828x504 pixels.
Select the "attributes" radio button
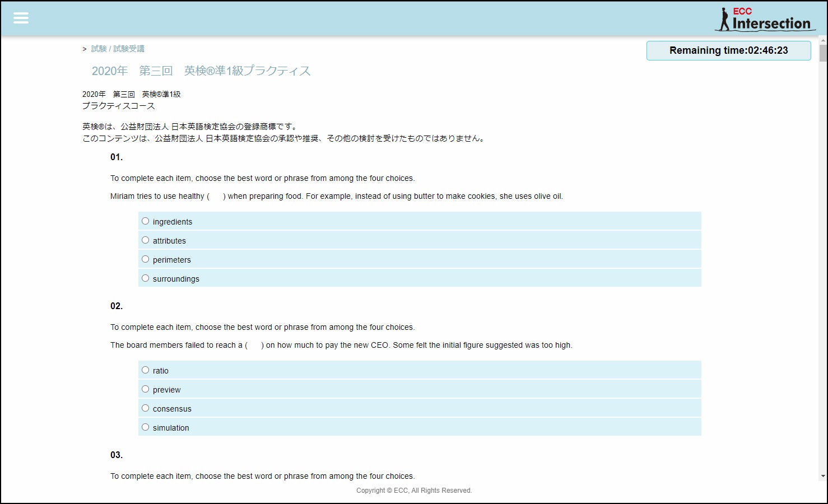pos(145,240)
